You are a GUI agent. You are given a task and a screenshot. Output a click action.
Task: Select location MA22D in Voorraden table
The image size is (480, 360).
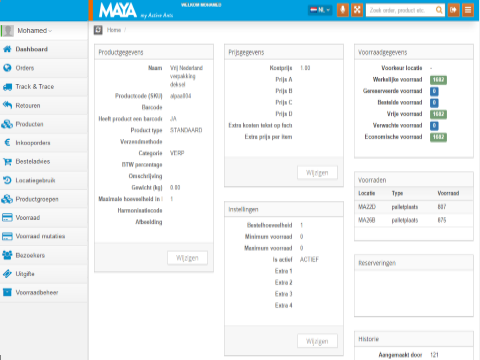click(x=367, y=207)
